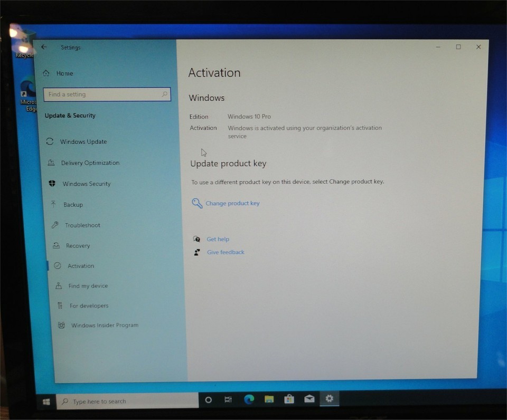Click the back arrow in Settings
Viewport: 507px width, 420px height.
point(44,47)
